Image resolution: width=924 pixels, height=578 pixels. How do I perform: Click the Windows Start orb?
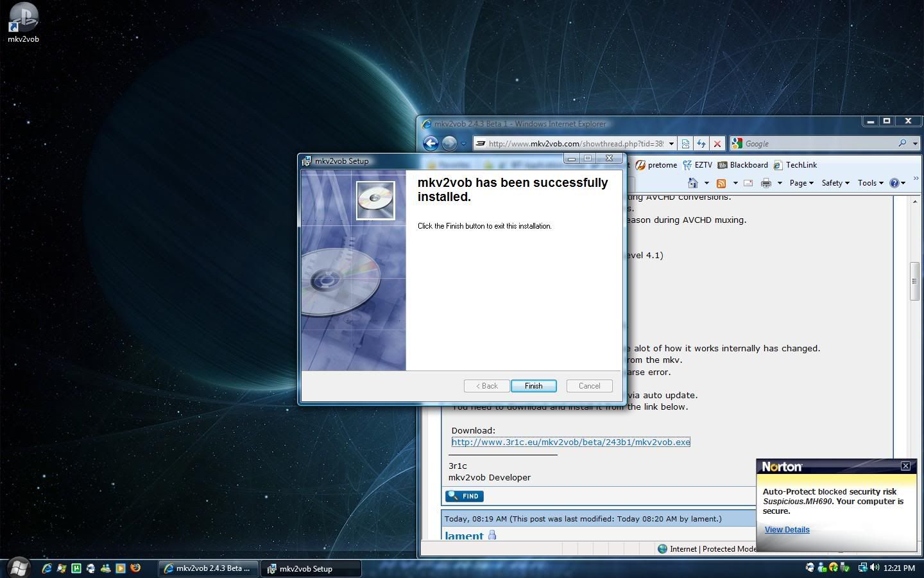(x=19, y=567)
